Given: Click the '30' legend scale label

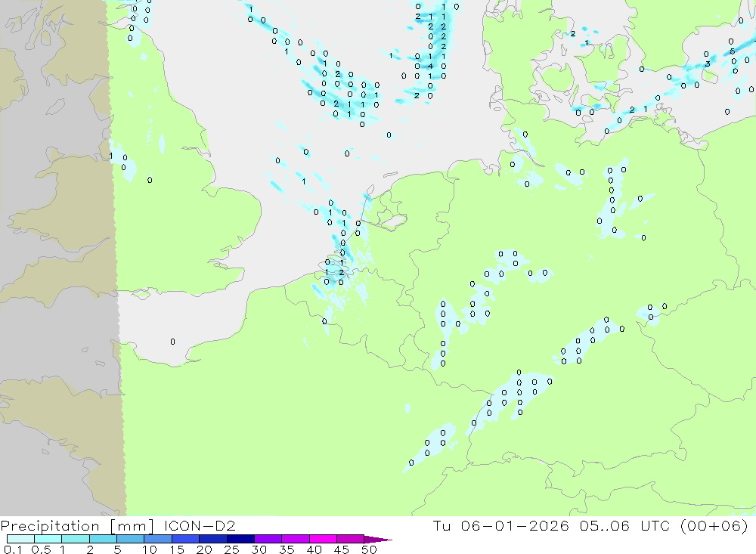Looking at the screenshot, I should (259, 549).
